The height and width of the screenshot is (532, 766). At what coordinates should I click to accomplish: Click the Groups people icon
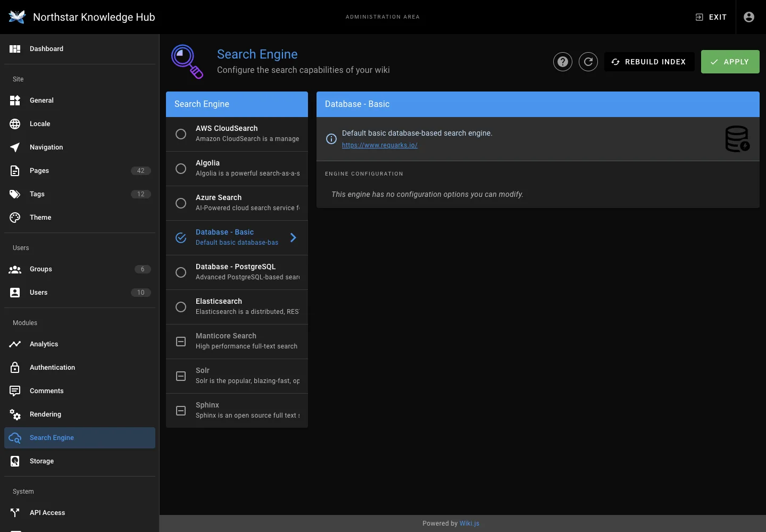(15, 269)
